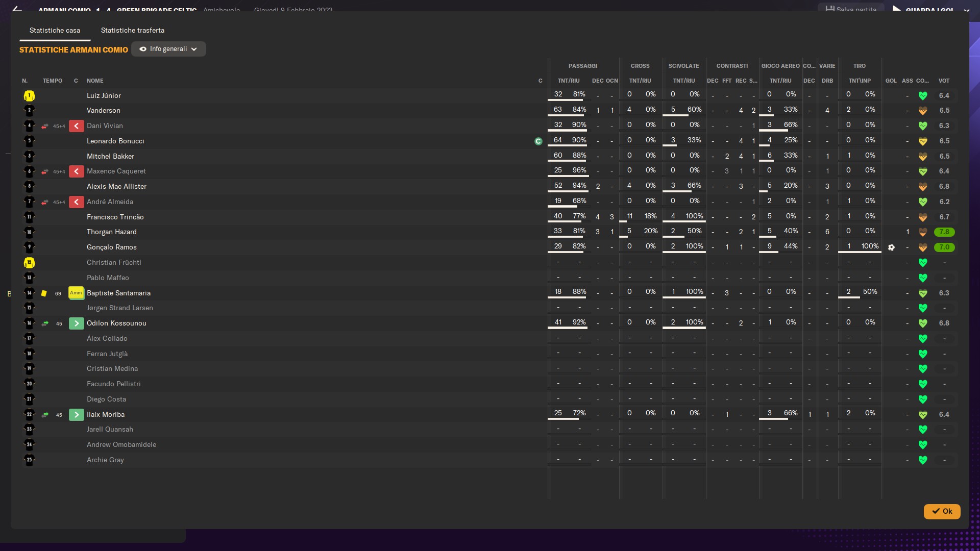Image resolution: width=980 pixels, height=551 pixels.
Task: Sort table by VOT rating column
Action: [944, 81]
